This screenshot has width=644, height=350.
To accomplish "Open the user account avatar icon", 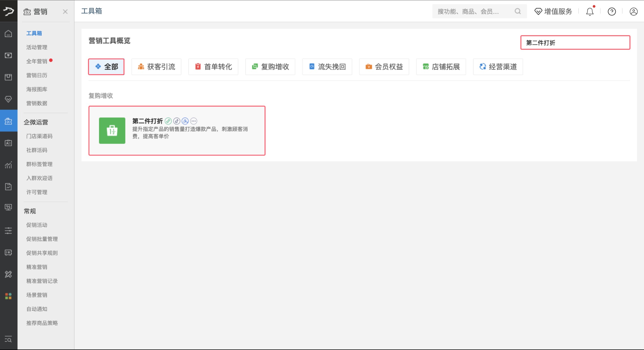I will 634,12.
